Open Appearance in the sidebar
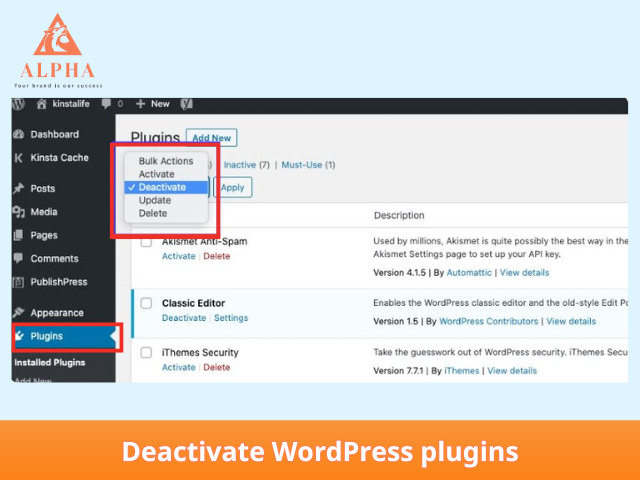 (x=56, y=313)
